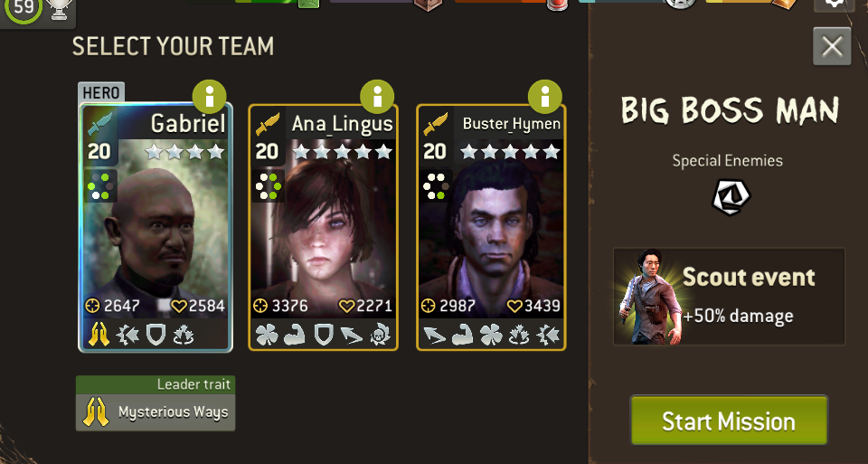Tap the player level 59 badge

(x=23, y=8)
